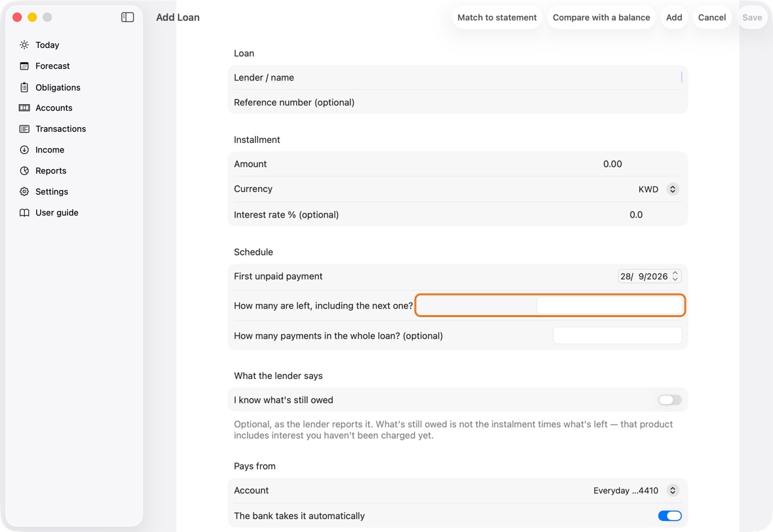This screenshot has width=773, height=532.
Task: Click the User guide book icon
Action: pyautogui.click(x=24, y=212)
